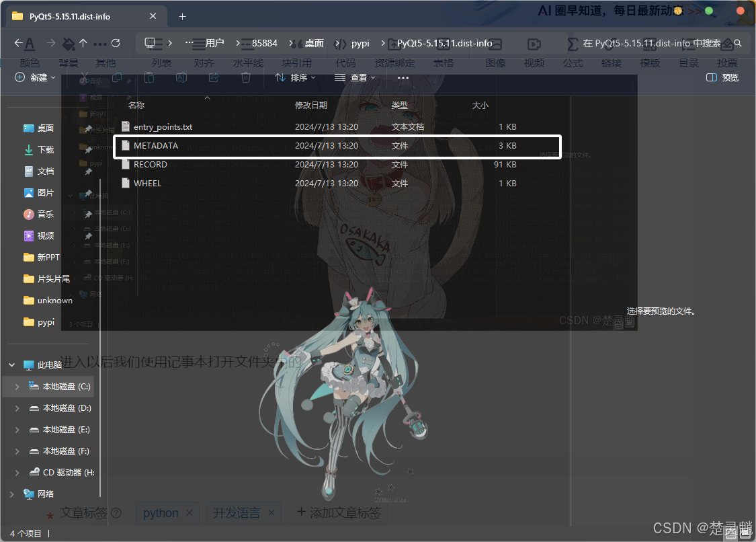Click 桌面 in the breadcrumb path
The image size is (756, 542).
[314, 43]
